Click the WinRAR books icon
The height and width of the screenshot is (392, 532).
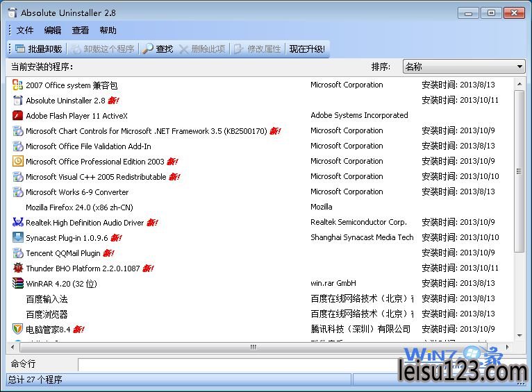tap(17, 283)
